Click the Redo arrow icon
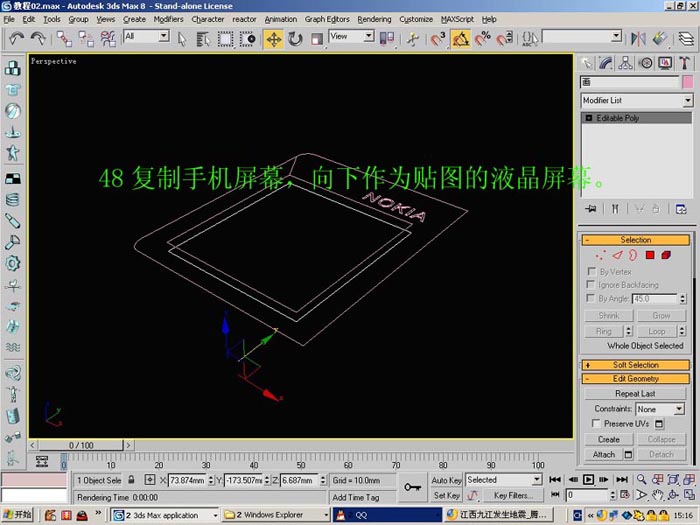Screen dimensions: 700x525 click(x=38, y=39)
